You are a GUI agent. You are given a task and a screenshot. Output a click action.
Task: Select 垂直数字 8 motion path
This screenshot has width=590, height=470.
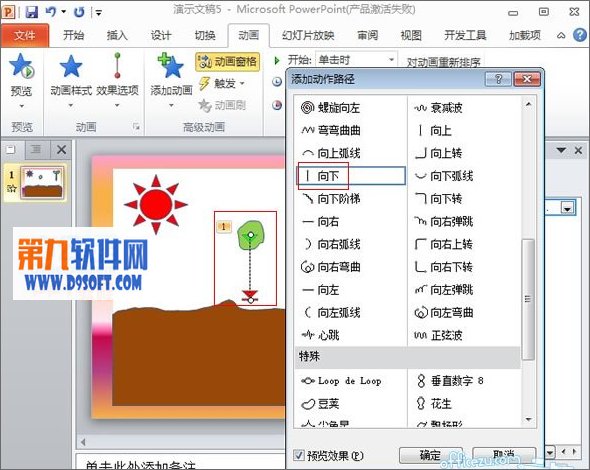coord(450,381)
